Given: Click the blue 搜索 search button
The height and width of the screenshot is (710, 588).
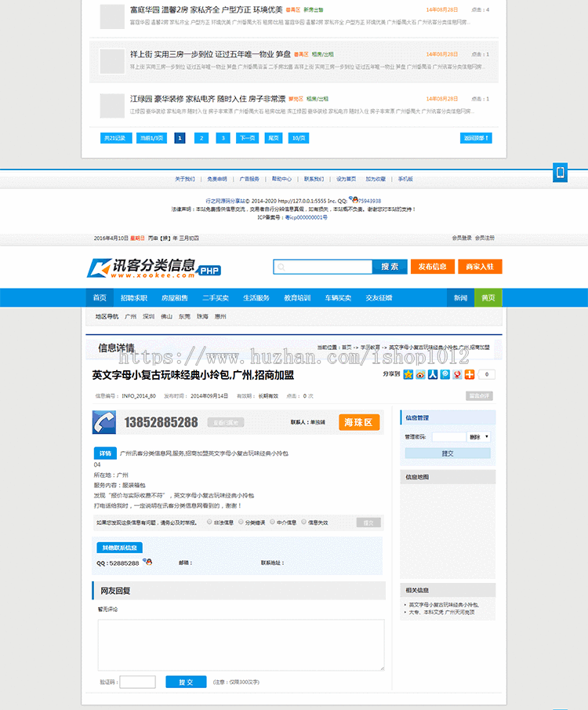Looking at the screenshot, I should (390, 267).
